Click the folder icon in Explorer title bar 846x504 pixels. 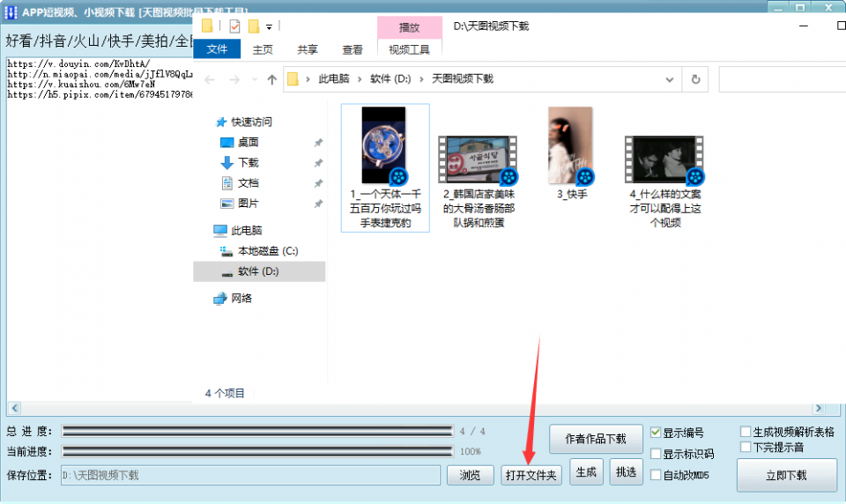tap(207, 26)
